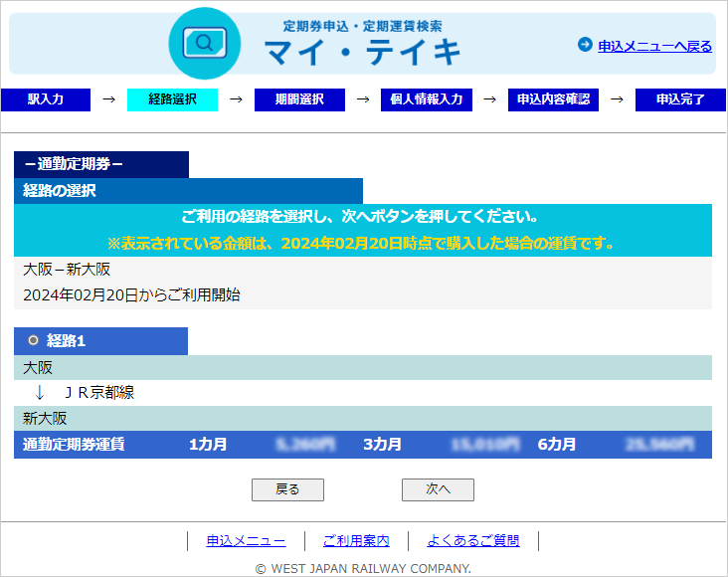The height and width of the screenshot is (577, 728).
Task: Click the down arrow beside JR京都線
Action: click(40, 393)
